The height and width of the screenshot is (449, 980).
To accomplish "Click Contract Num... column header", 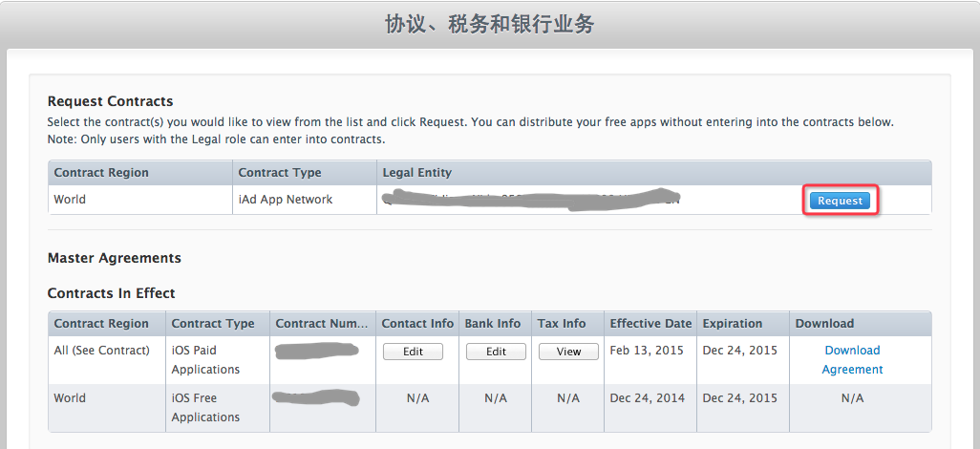I will click(320, 324).
